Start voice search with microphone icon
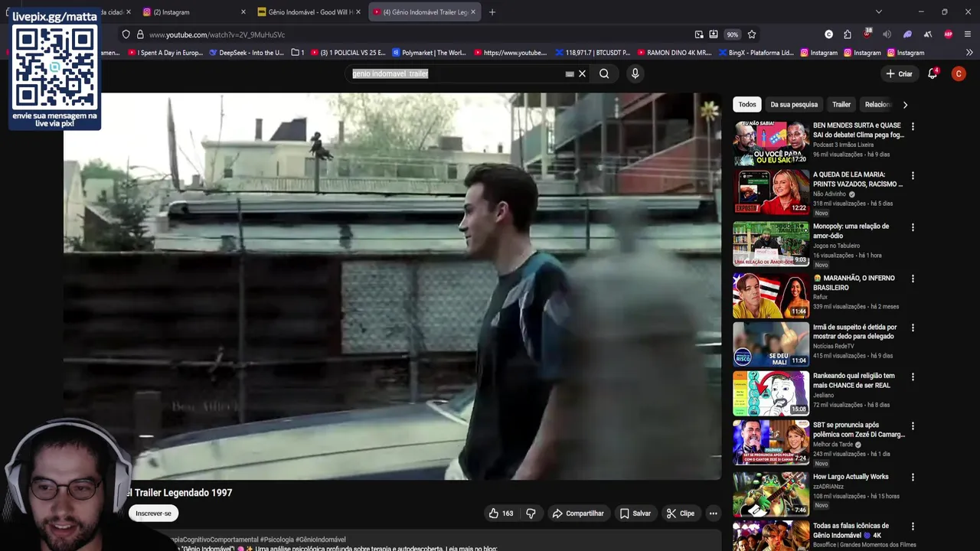 point(635,73)
